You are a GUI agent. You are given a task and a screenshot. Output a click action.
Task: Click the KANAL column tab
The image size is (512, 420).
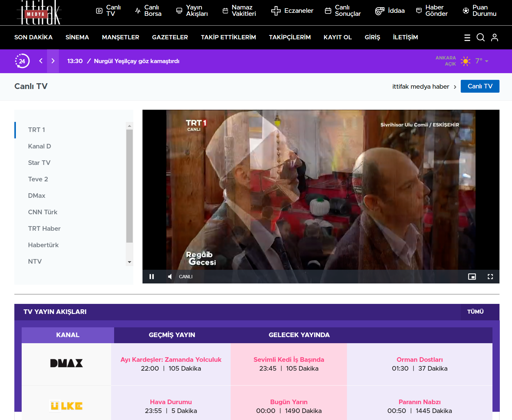pyautogui.click(x=68, y=335)
